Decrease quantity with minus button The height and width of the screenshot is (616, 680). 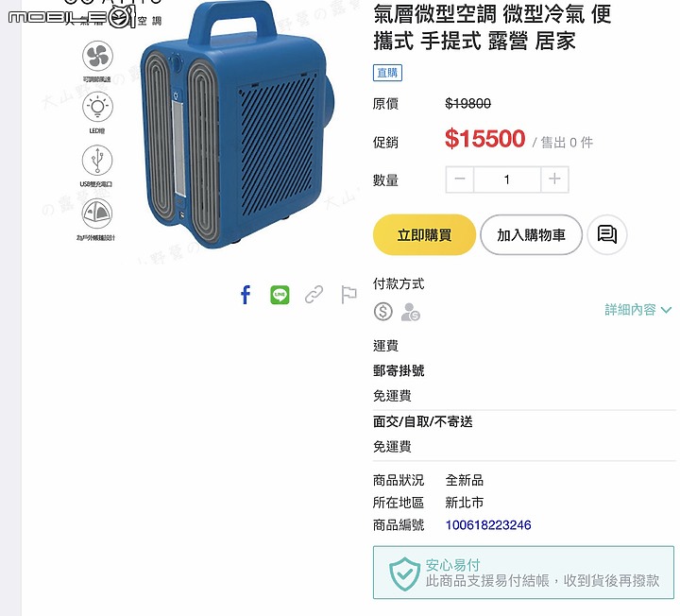(x=460, y=180)
